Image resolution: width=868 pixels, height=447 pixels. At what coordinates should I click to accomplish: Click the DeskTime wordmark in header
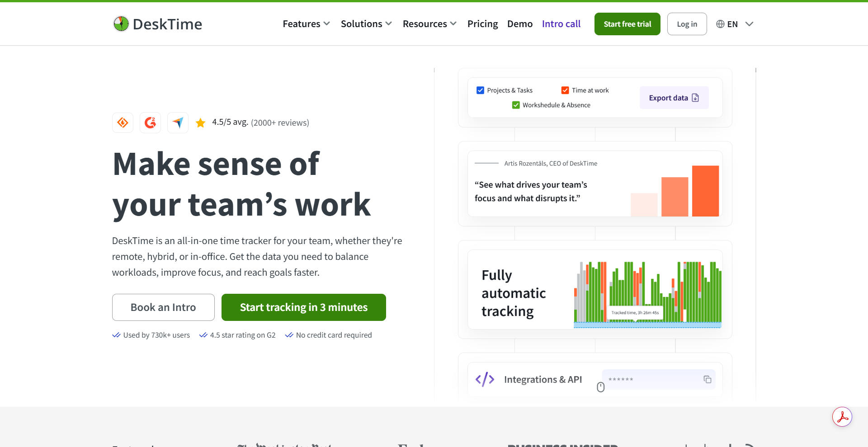(x=167, y=24)
